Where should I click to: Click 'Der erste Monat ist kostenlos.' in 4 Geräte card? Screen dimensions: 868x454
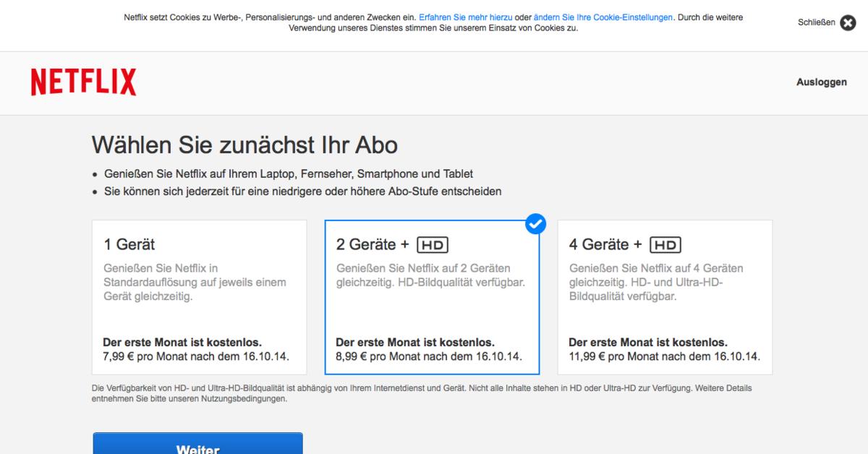click(648, 343)
